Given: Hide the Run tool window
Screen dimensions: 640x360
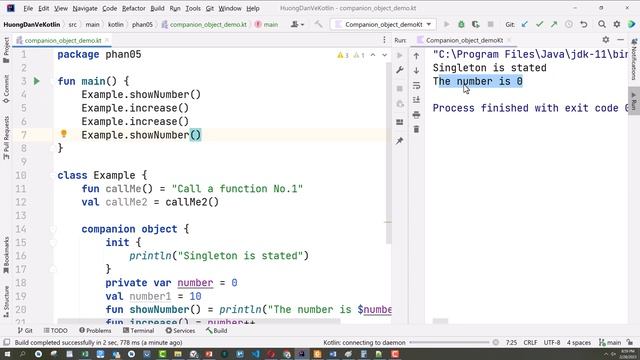Looking at the screenshot, I should click(620, 40).
